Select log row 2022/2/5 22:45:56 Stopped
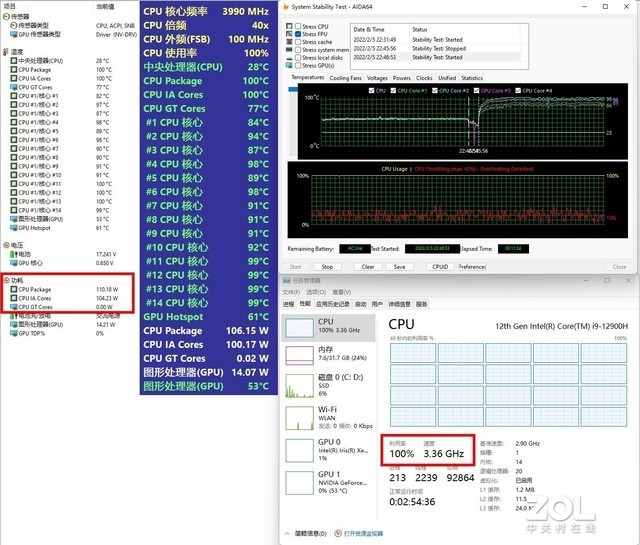Screen dimensions: 640x545 436,48
